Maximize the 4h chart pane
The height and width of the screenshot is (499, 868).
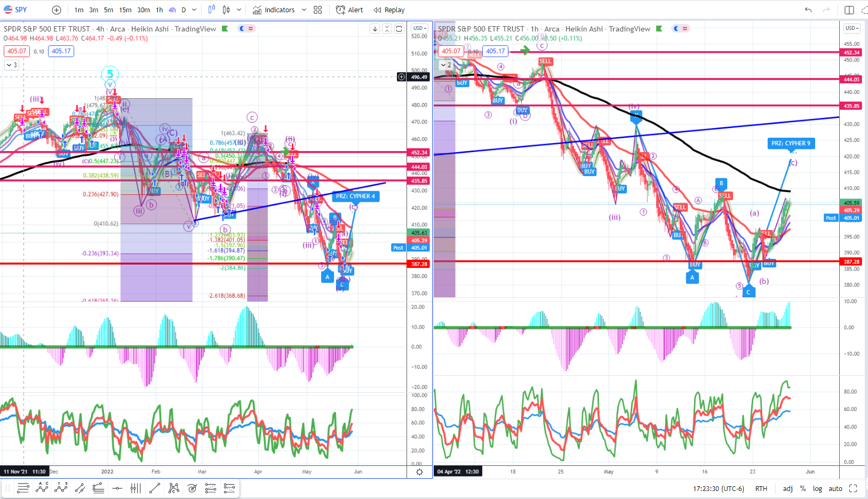point(399,29)
